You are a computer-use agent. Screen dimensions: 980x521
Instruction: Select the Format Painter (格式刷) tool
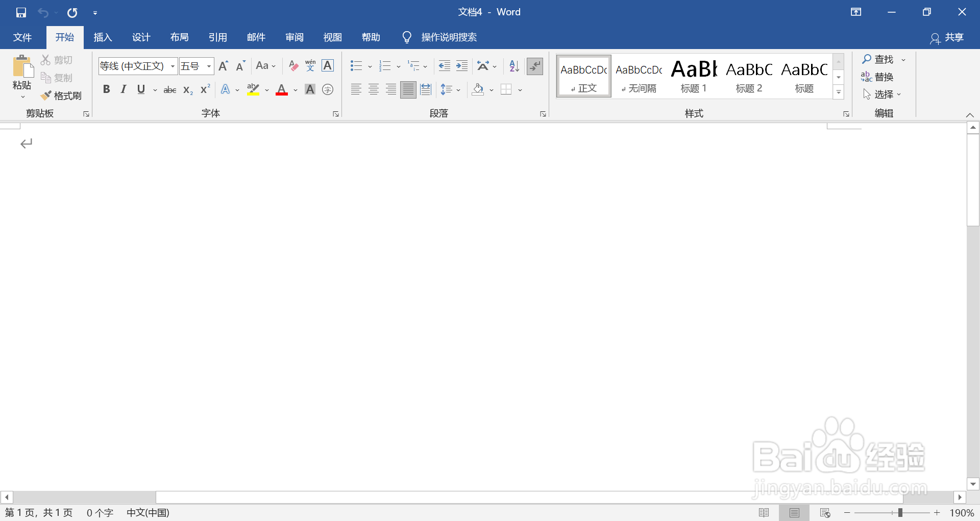(x=61, y=96)
